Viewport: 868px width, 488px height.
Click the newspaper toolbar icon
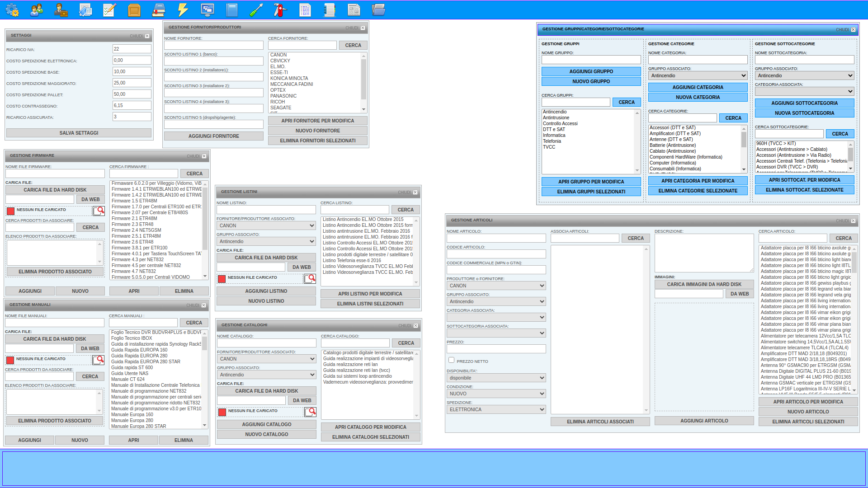pyautogui.click(x=354, y=10)
